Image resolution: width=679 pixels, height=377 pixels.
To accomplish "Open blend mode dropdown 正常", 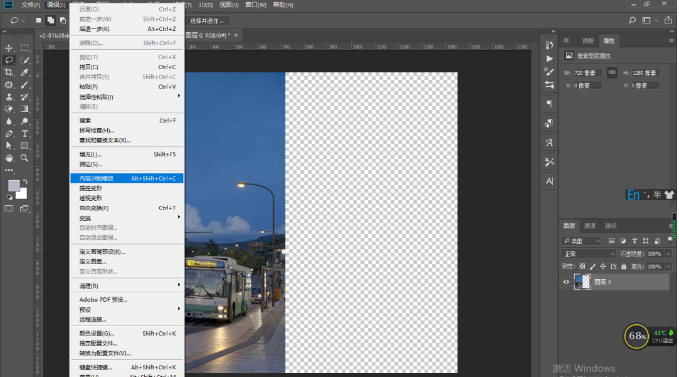I will (588, 254).
